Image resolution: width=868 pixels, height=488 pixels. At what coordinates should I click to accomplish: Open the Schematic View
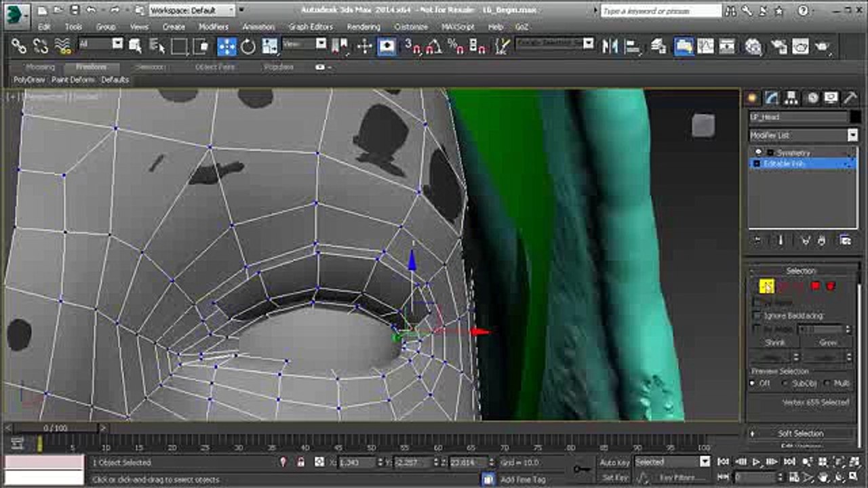tap(727, 46)
